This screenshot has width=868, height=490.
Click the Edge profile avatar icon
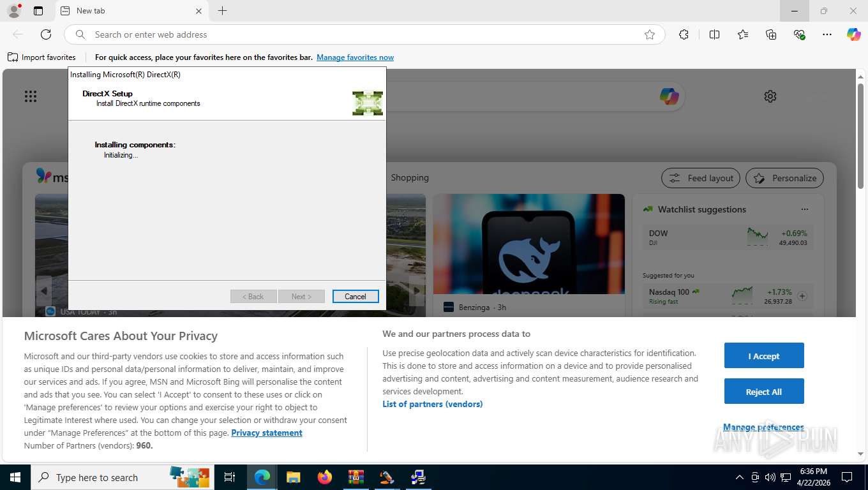13,11
